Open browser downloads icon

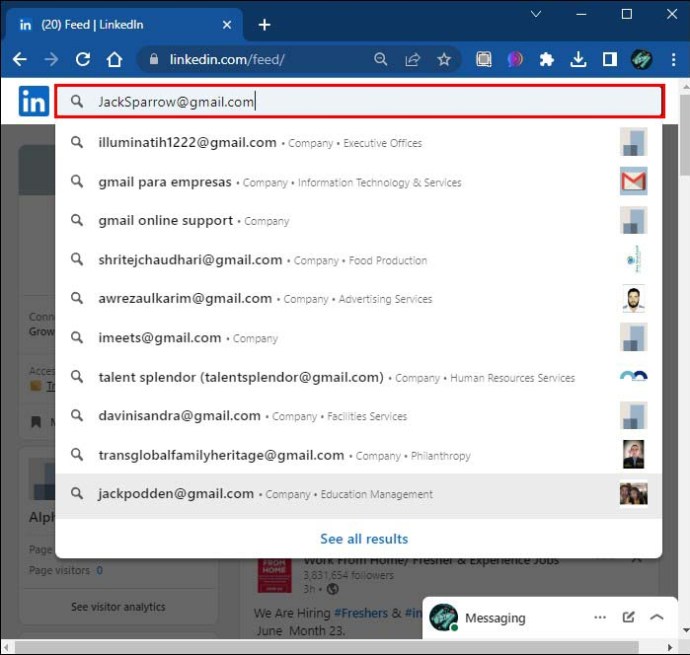pyautogui.click(x=578, y=59)
